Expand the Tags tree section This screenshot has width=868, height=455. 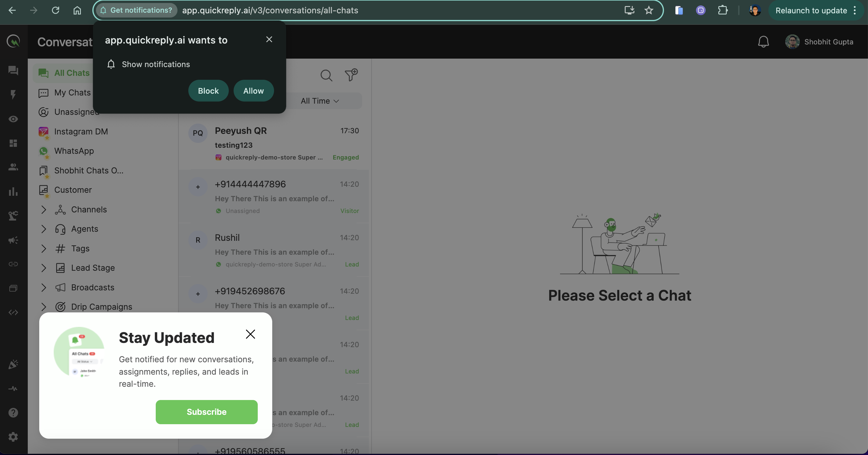(x=43, y=249)
